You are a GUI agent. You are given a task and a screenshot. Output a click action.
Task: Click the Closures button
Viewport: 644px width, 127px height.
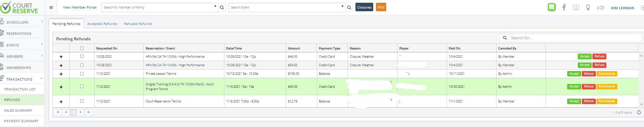click(x=364, y=7)
